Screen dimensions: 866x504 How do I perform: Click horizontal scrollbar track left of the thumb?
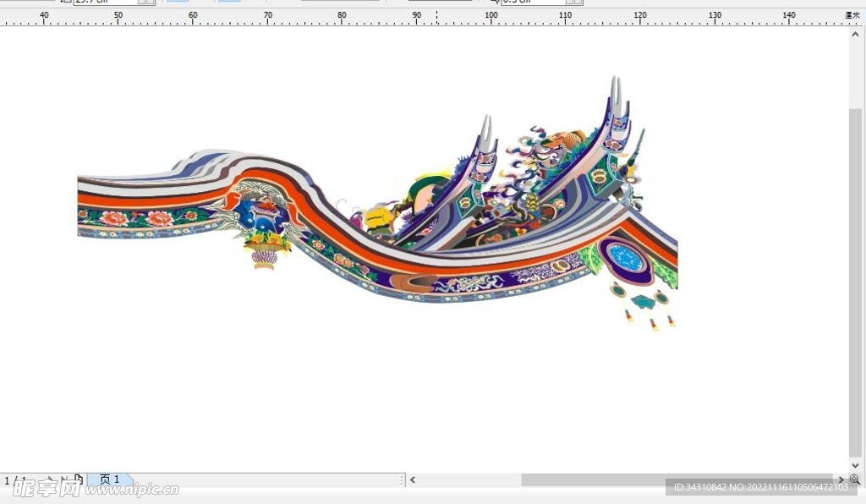469,479
